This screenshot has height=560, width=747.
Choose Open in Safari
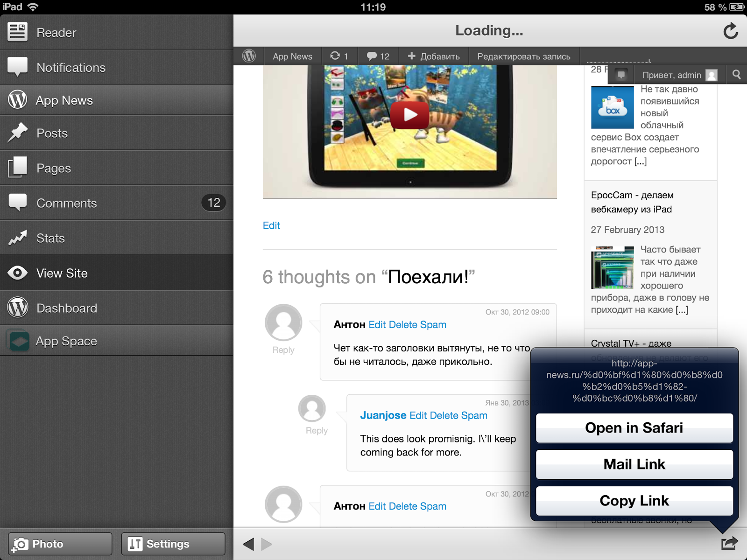634,428
